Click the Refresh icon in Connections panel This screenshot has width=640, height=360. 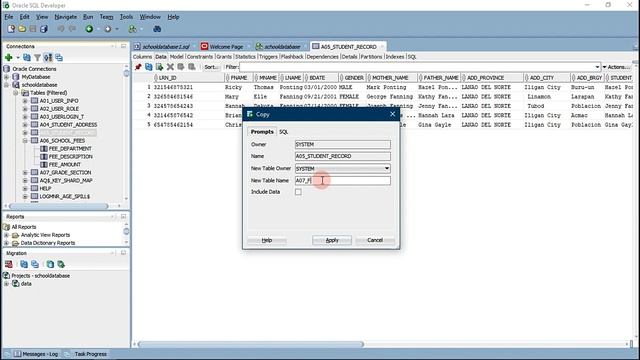click(x=27, y=58)
